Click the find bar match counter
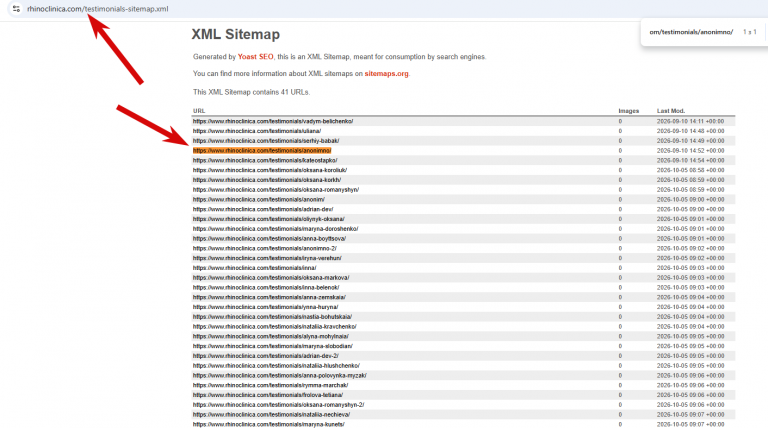The image size is (768, 428). [x=749, y=32]
